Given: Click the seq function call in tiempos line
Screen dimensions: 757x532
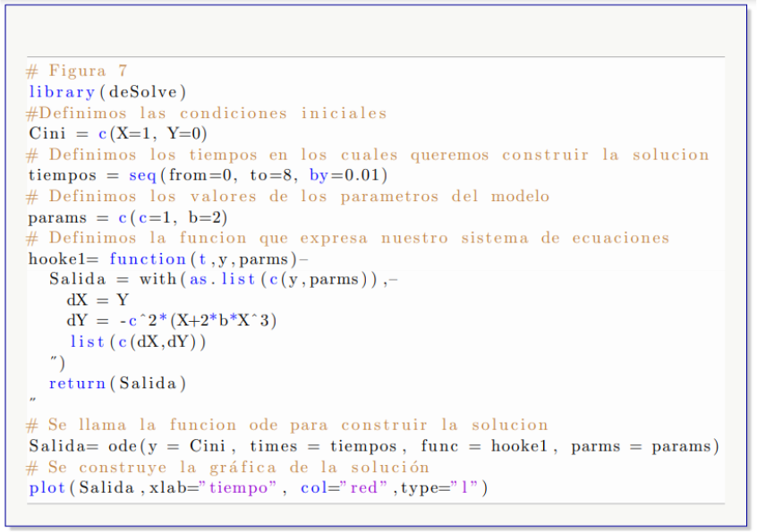Looking at the screenshot, I should tap(141, 175).
